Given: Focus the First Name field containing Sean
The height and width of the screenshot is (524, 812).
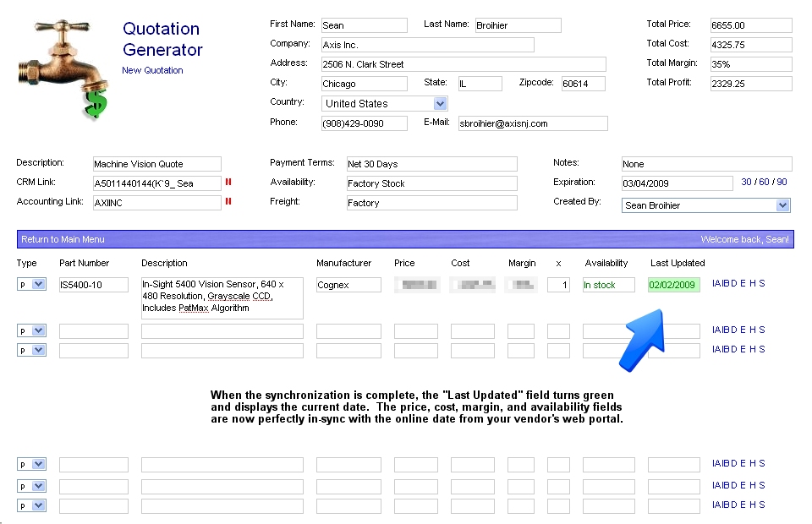Looking at the screenshot, I should (364, 25).
